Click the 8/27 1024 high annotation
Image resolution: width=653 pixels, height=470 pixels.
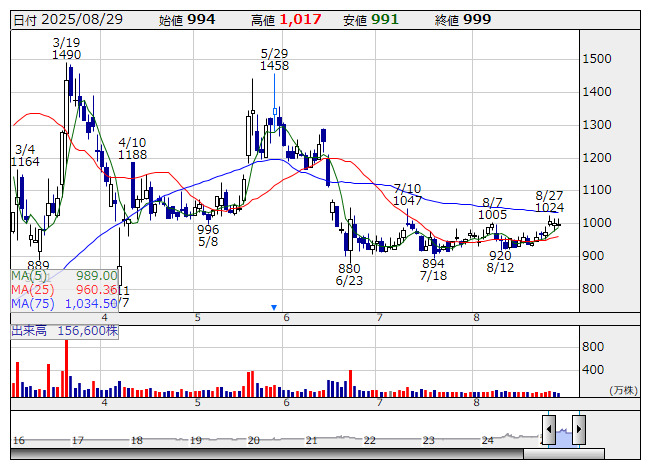[550, 201]
